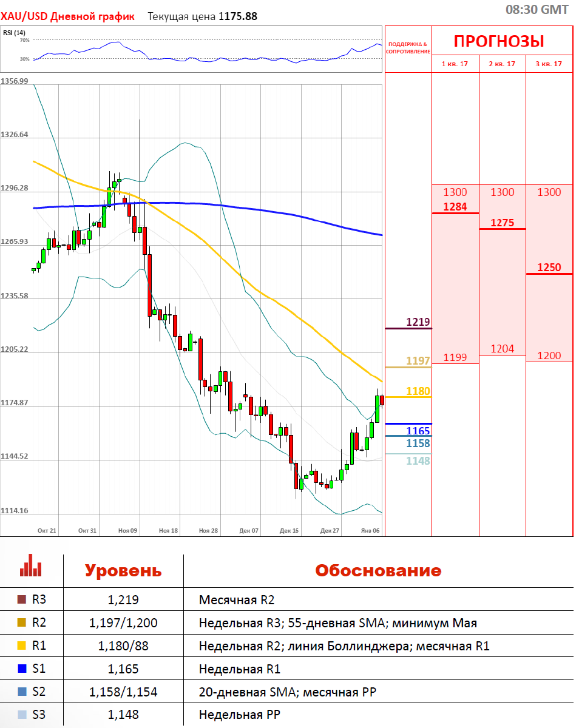Click the ПРОГНОЗЫ heading
Image resolution: width=579 pixels, height=728 pixels.
pos(499,41)
